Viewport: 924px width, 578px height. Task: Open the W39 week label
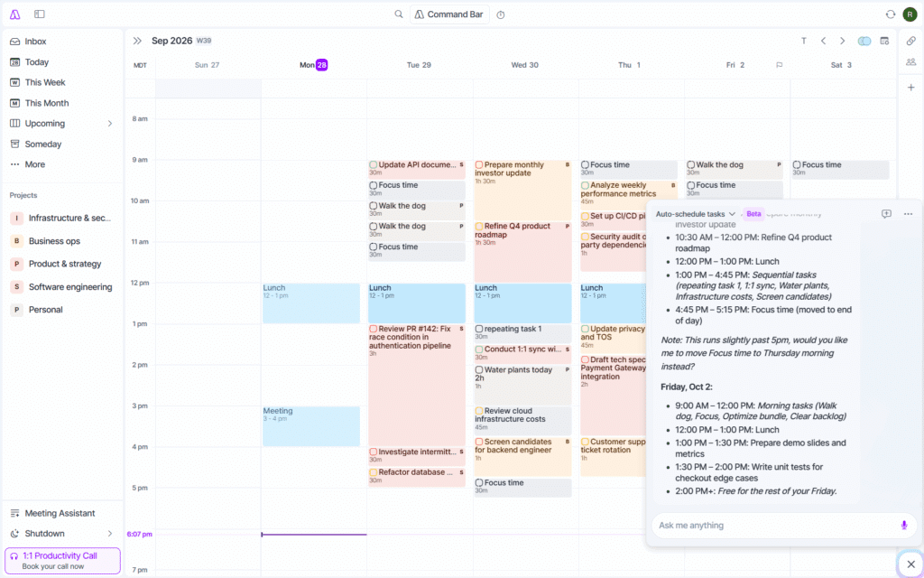tap(204, 41)
